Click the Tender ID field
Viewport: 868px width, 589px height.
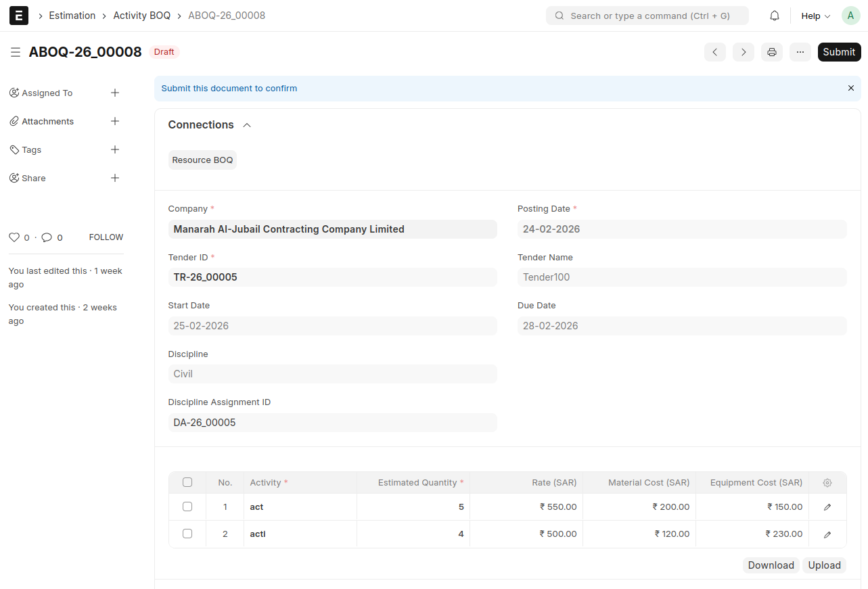pos(332,277)
